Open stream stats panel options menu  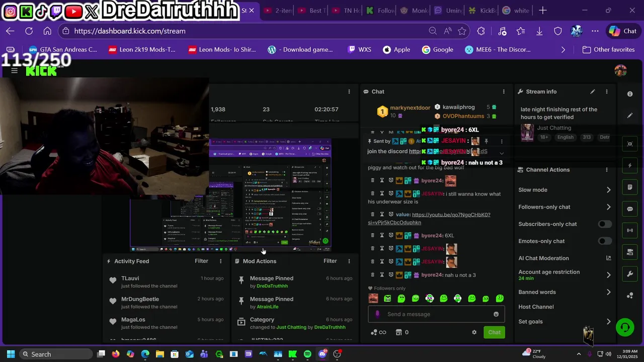(x=349, y=92)
